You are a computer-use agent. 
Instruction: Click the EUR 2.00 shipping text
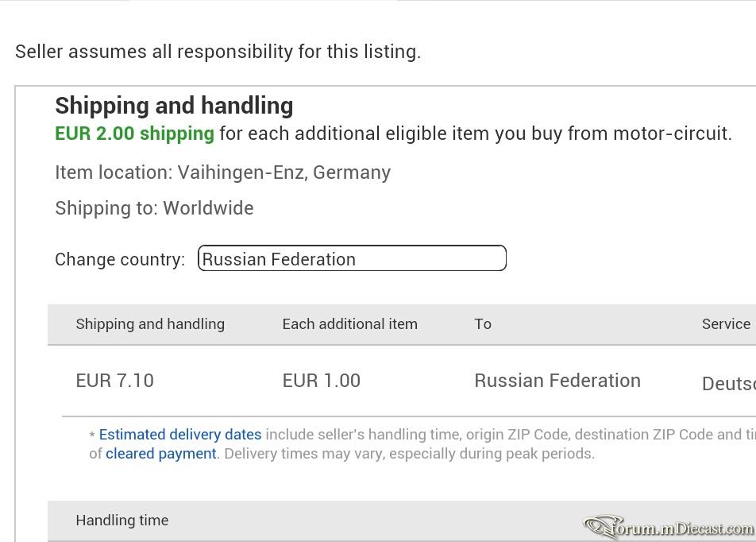134,134
